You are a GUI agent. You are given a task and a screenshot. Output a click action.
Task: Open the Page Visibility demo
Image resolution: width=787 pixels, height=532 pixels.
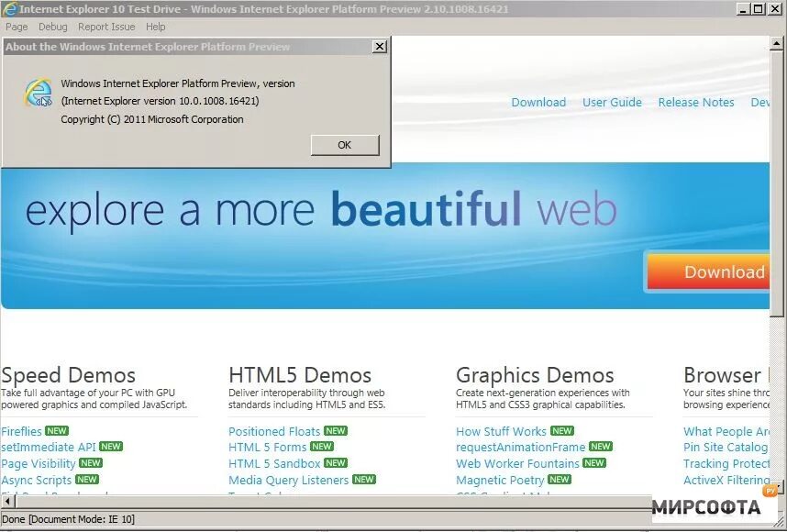tap(39, 464)
